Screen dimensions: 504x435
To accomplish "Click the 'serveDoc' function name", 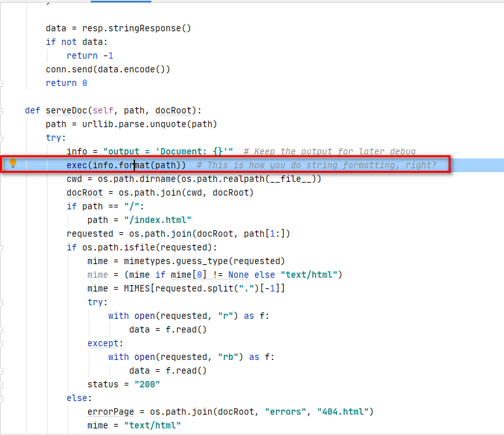I will click(x=67, y=111).
